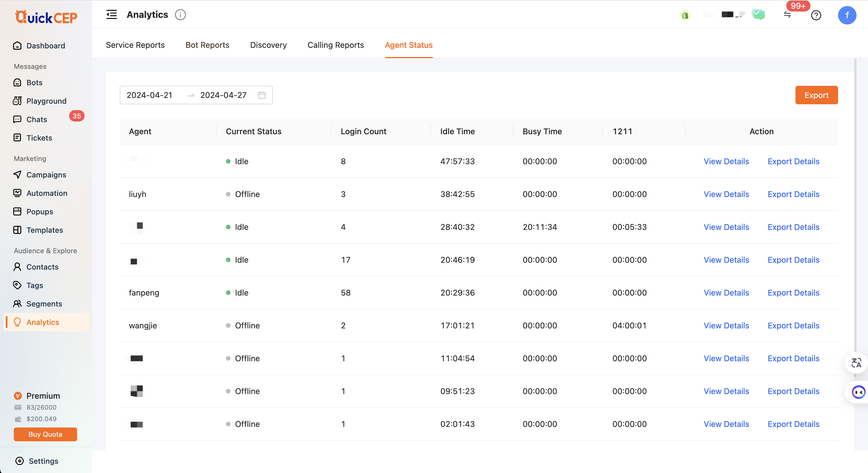Click the Chats 35 unread badge
This screenshot has width=868, height=473.
pos(77,116)
